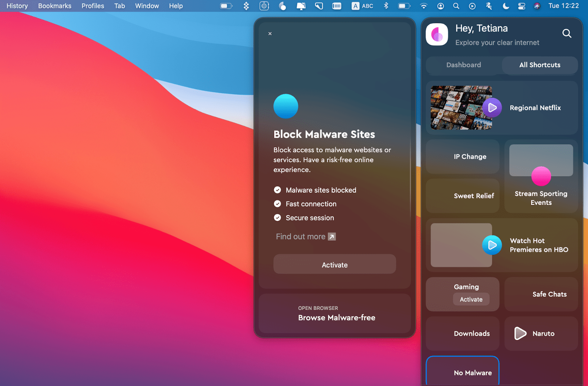Select the No Malware shortcut
The width and height of the screenshot is (588, 386).
point(463,371)
